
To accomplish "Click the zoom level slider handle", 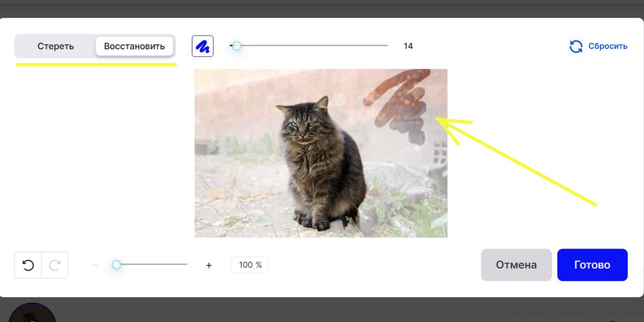I will (116, 265).
